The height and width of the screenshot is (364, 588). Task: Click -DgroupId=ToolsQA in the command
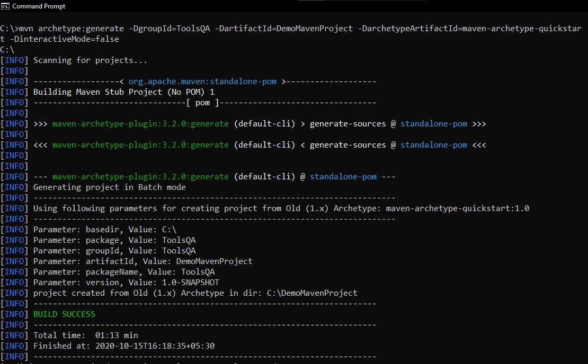170,29
